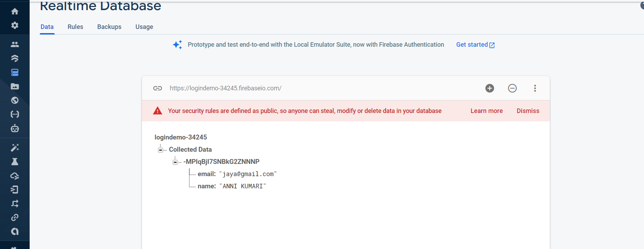The image size is (644, 249).
Task: Collapse the Collected Data node
Action: (160, 150)
